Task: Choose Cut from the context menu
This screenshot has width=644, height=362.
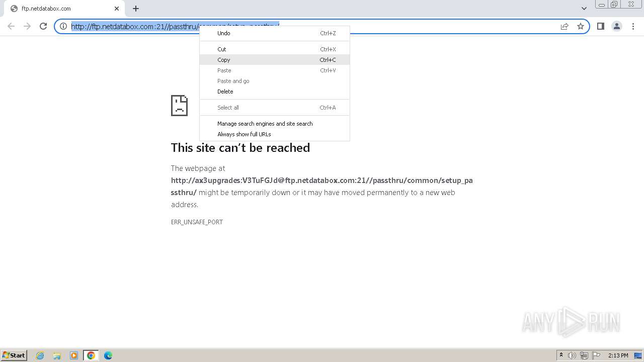Action: 275,49
